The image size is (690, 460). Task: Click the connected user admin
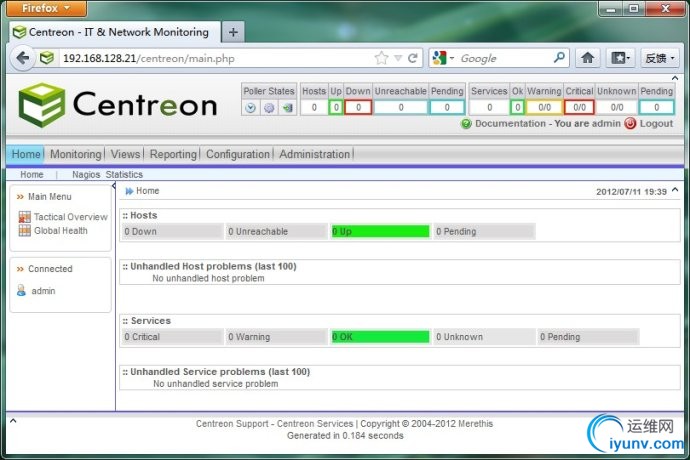(x=43, y=291)
